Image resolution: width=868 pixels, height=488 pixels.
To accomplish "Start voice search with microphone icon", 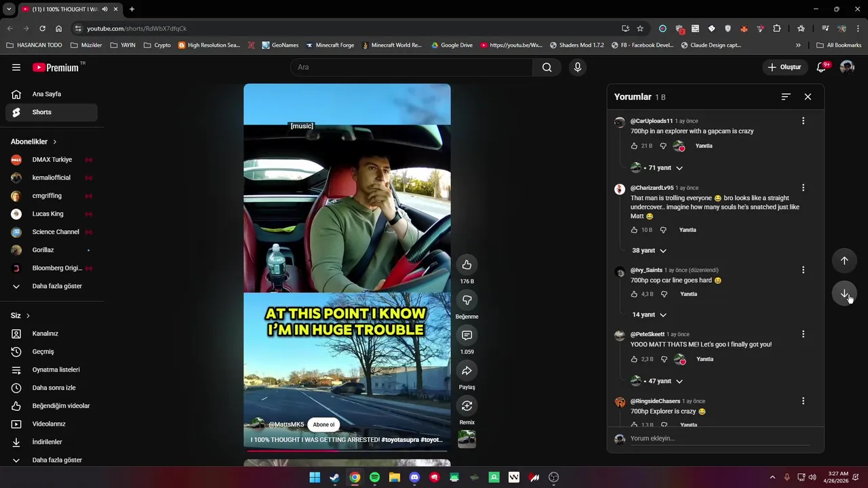I will click(x=578, y=67).
